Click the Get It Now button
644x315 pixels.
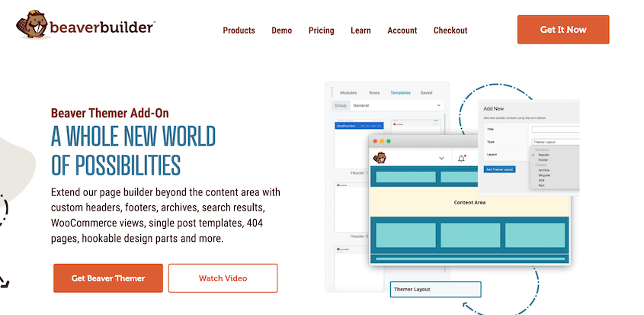tap(563, 30)
